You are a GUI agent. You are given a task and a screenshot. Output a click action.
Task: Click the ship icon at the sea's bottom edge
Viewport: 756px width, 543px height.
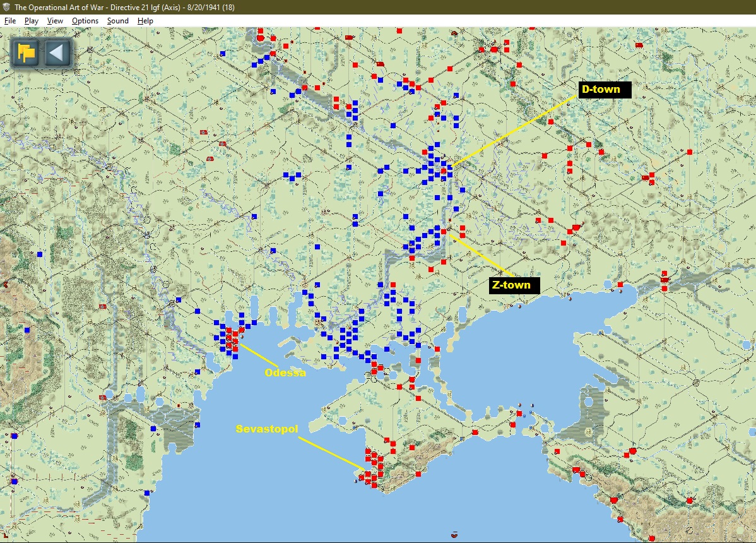click(x=453, y=535)
